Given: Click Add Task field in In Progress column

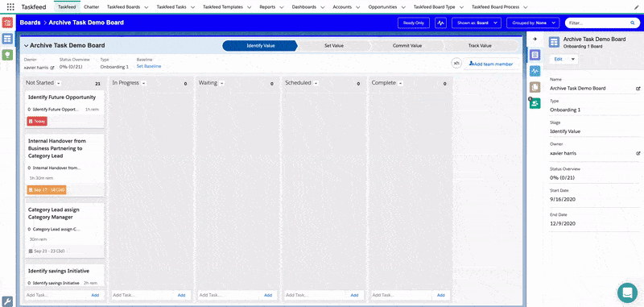Looking at the screenshot, I should click(x=142, y=295).
